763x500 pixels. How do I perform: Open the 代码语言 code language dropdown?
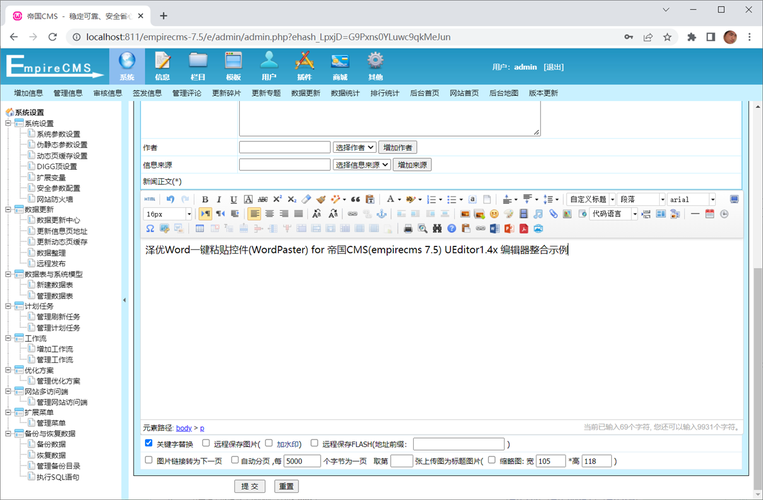click(613, 214)
